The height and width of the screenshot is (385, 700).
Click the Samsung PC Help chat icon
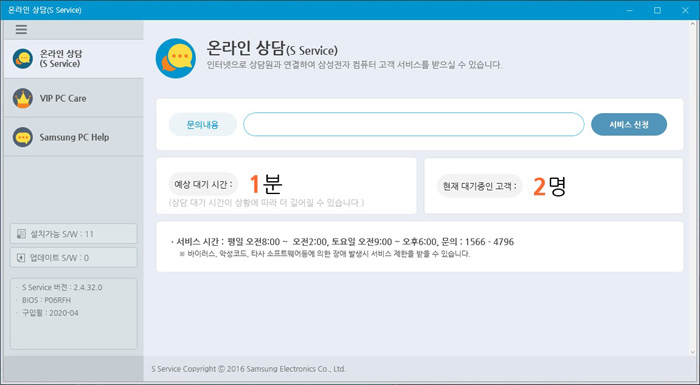[x=23, y=137]
